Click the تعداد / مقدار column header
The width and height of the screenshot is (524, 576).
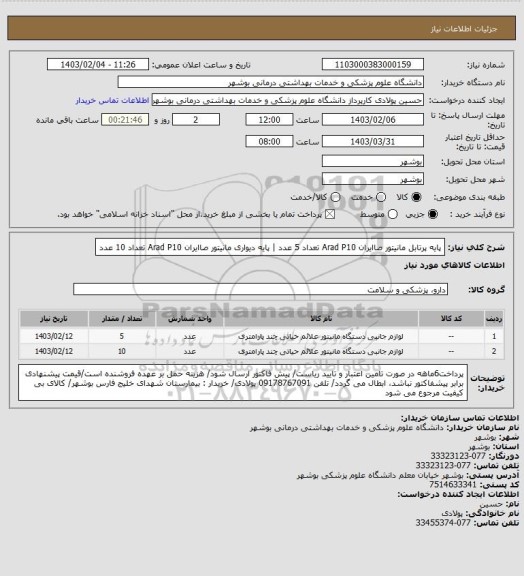[122, 319]
